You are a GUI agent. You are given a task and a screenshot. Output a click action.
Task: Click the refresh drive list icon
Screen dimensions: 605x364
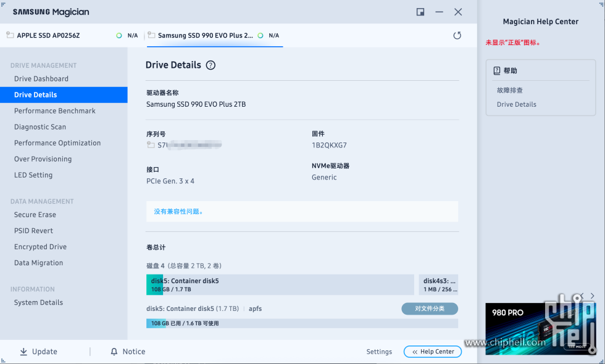[x=457, y=36]
